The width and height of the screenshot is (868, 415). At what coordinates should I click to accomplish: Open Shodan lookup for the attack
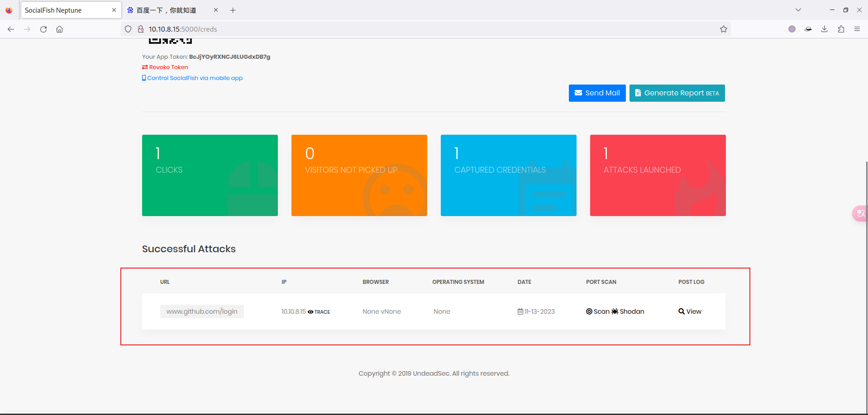[x=628, y=311]
